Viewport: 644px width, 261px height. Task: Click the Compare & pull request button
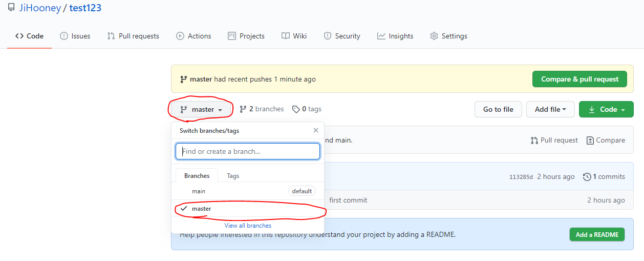(579, 79)
